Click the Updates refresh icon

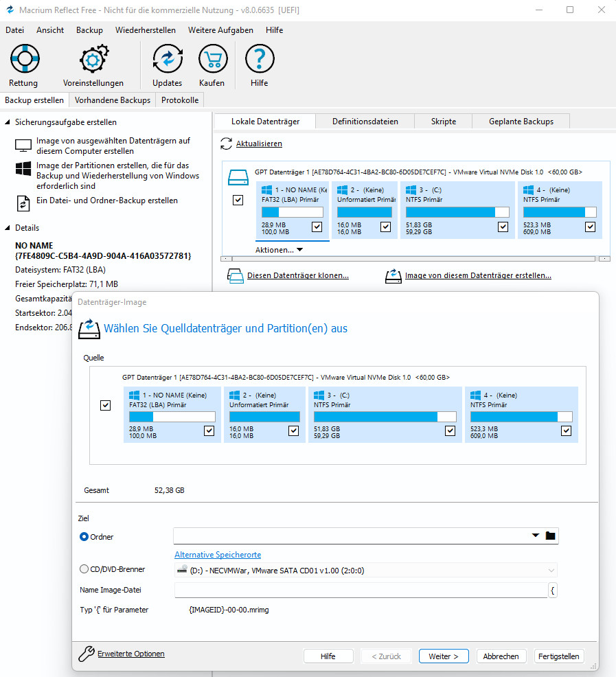click(167, 60)
